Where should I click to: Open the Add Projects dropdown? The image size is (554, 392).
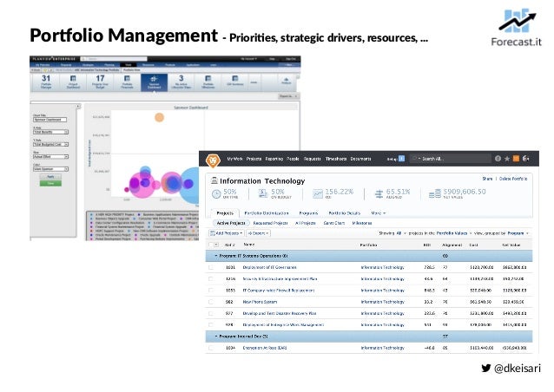pyautogui.click(x=227, y=233)
